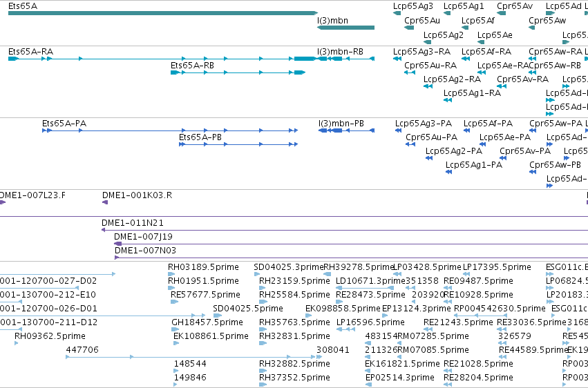The width and height of the screenshot is (588, 388).
Task: Click the Lcp65Af gene label
Action: pyautogui.click(x=477, y=20)
